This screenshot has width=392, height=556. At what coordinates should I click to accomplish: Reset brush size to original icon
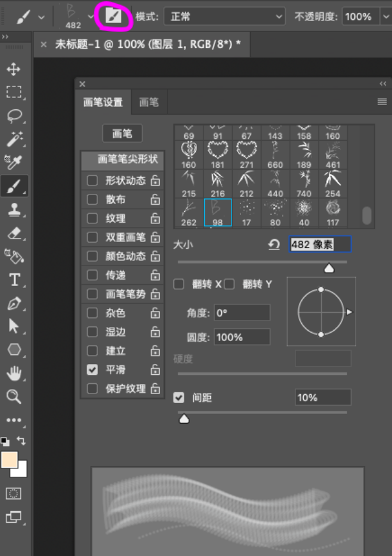click(x=274, y=244)
